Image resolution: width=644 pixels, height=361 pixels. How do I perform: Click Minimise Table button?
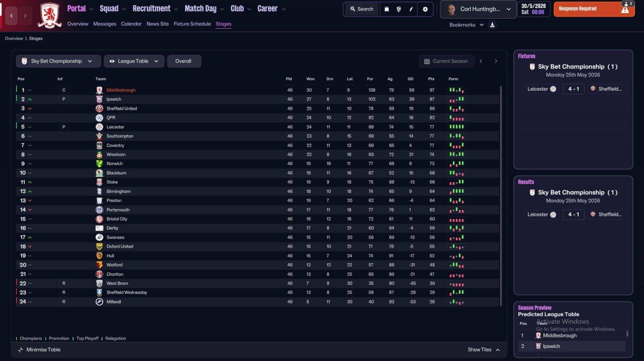[x=39, y=349]
